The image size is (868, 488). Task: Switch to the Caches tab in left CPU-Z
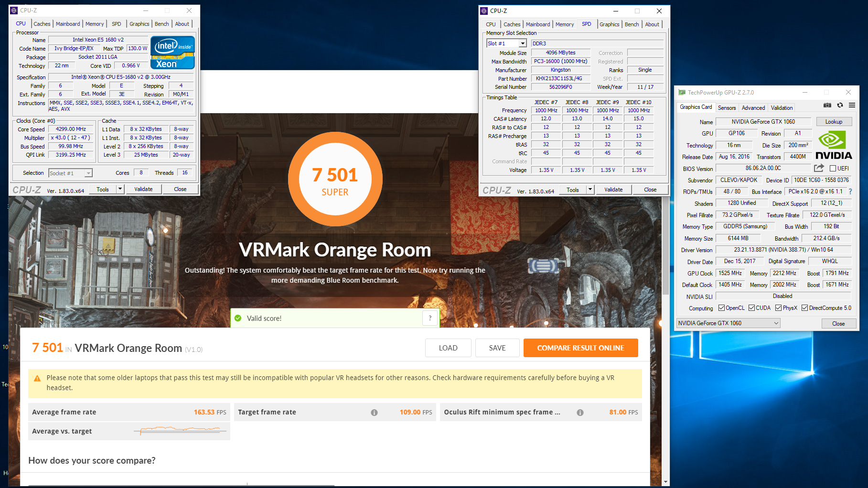click(x=42, y=24)
